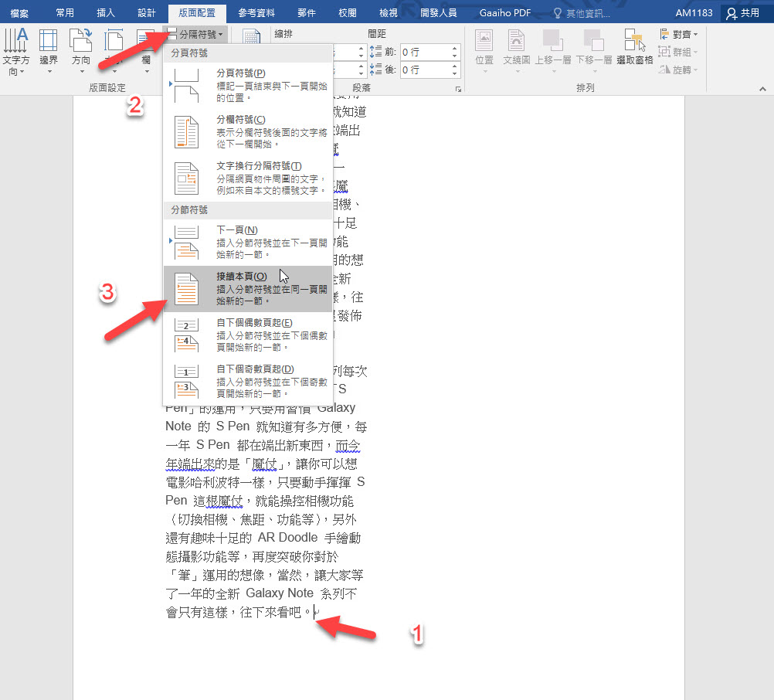774x700 pixels.
Task: Select 接續本頁(O) continuous section break
Action: pos(248,289)
